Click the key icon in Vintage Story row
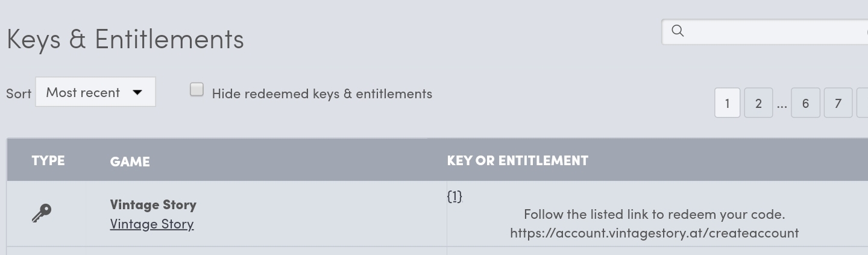 click(42, 213)
